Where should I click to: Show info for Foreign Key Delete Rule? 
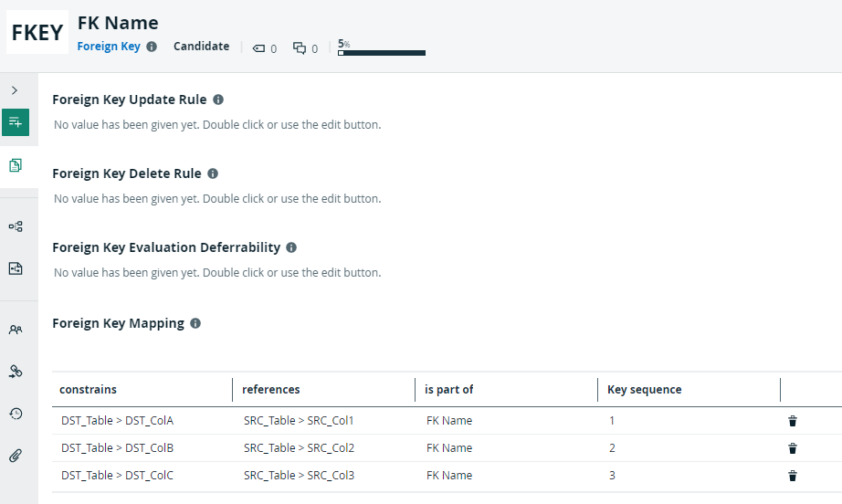coord(213,173)
